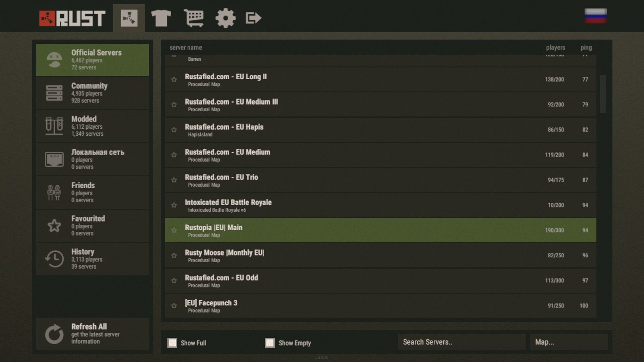
Task: Favourite Rustafied.com - EU Long II star
Action: pyautogui.click(x=174, y=80)
